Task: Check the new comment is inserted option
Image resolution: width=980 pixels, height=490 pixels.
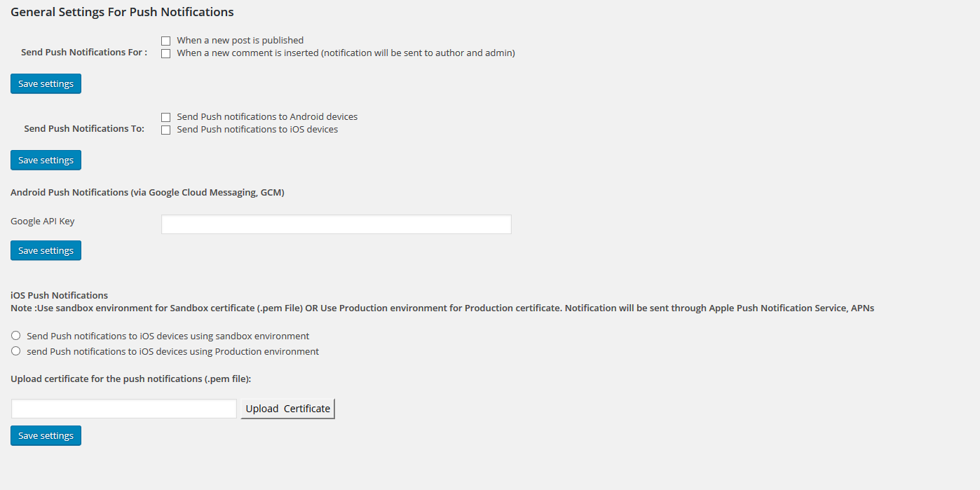Action: [166, 53]
